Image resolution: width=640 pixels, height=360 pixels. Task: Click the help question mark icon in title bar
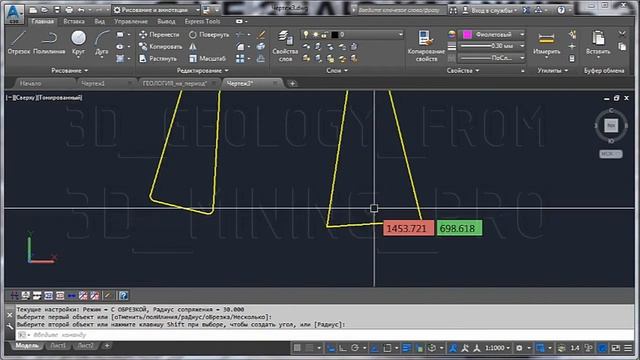(x=561, y=10)
